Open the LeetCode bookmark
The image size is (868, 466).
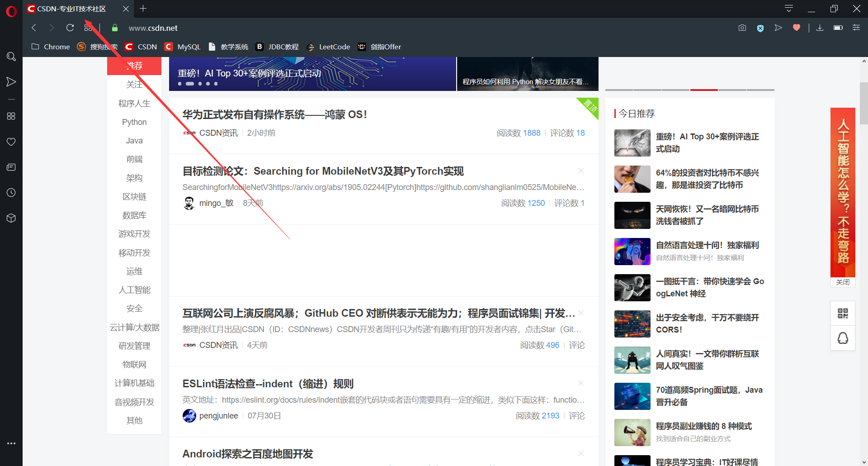click(328, 47)
